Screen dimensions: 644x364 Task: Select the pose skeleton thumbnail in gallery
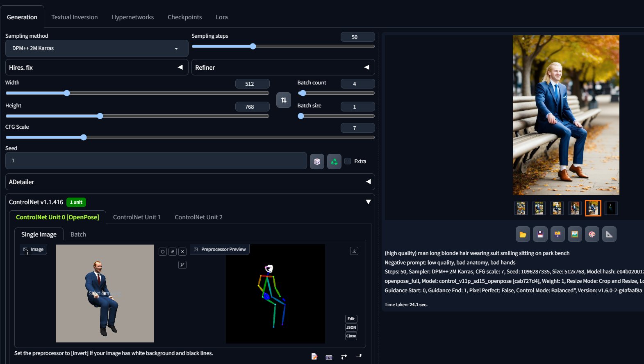tap(611, 208)
